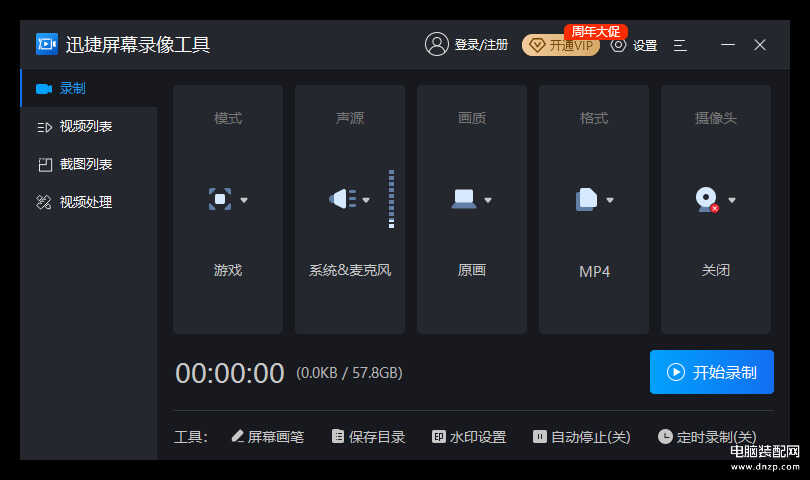Click the 摄像头 webcam icon
Image resolution: width=810 pixels, height=480 pixels.
(707, 200)
